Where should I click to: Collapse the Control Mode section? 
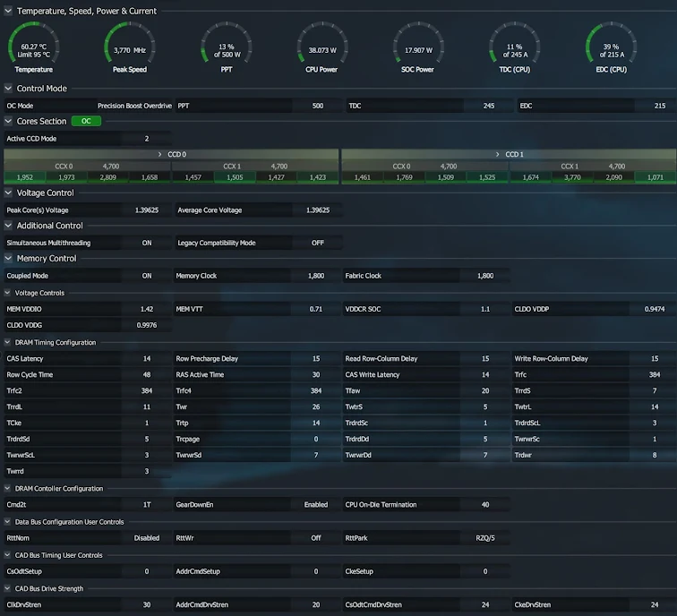click(x=8, y=89)
